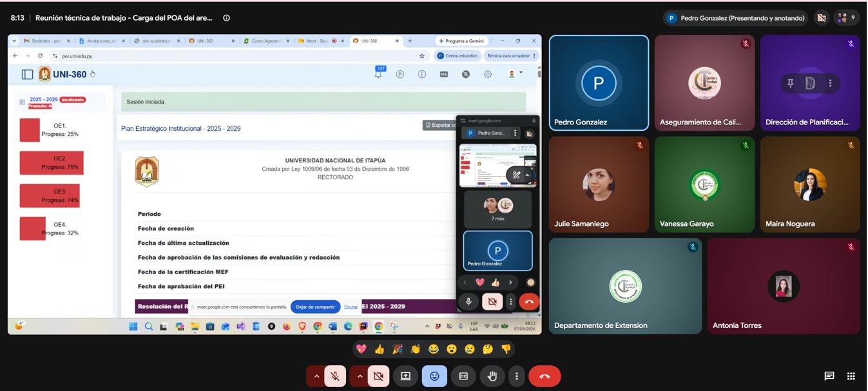Select the Julie Samaniego participant tile

point(599,184)
